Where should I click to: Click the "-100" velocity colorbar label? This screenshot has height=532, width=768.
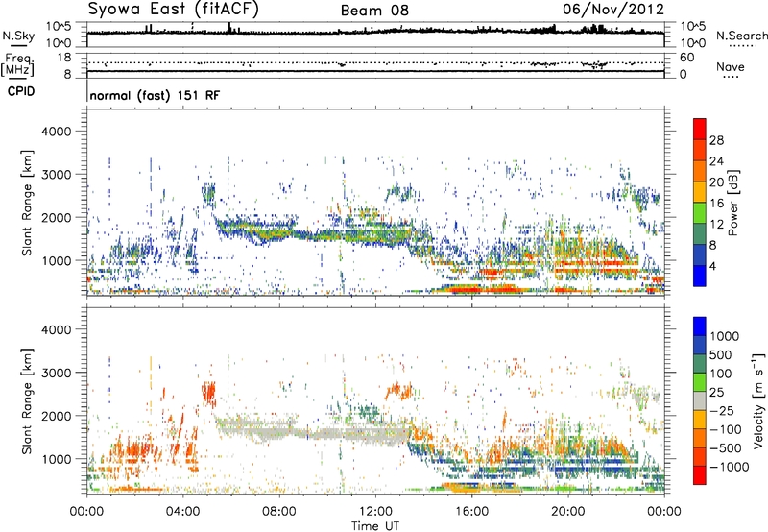click(x=726, y=429)
